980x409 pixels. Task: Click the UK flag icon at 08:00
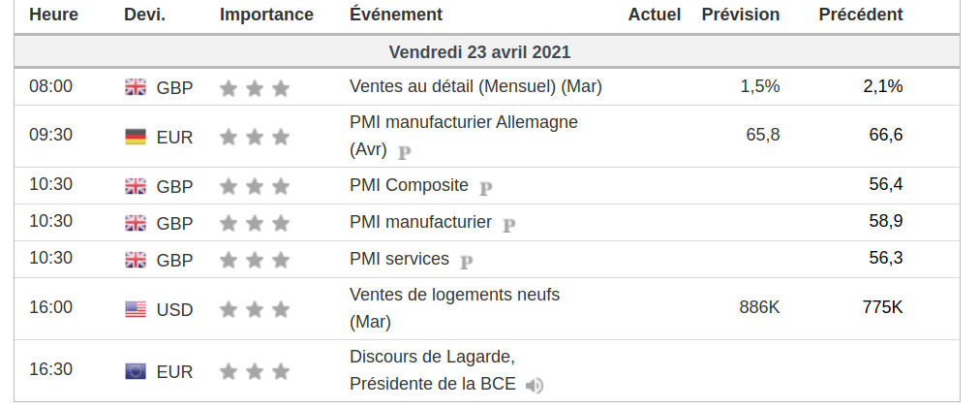(x=136, y=87)
